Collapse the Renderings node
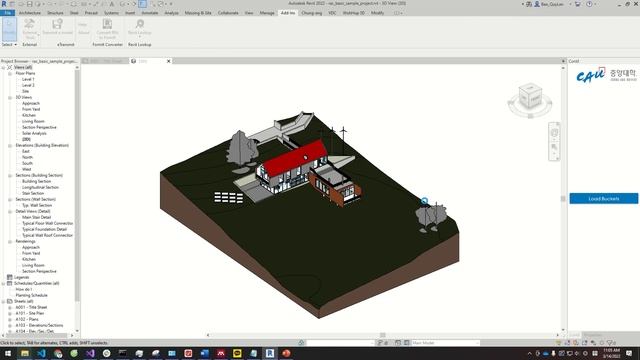Viewport: 640px width, 360px height. tap(10, 242)
